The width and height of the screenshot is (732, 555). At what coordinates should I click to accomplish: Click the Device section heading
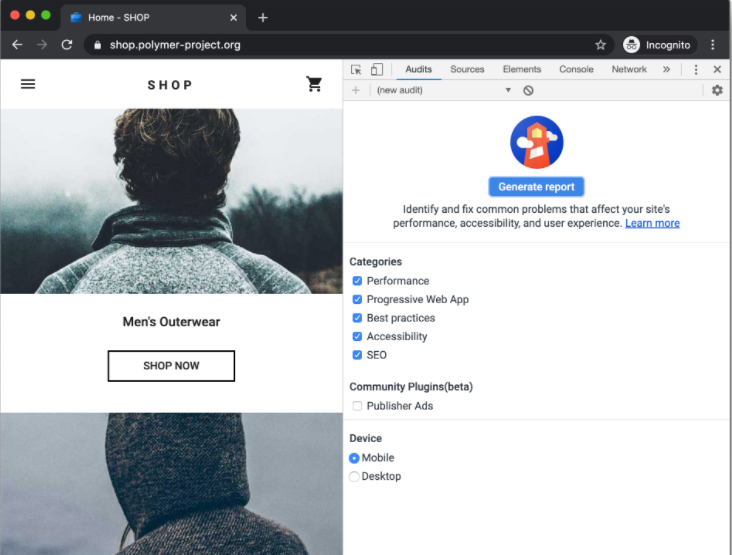pyautogui.click(x=366, y=438)
